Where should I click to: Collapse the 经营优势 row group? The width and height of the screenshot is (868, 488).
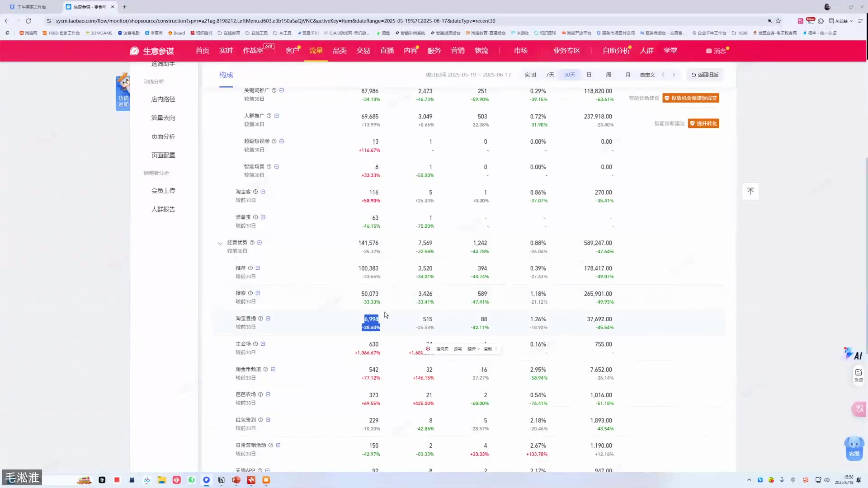click(220, 243)
